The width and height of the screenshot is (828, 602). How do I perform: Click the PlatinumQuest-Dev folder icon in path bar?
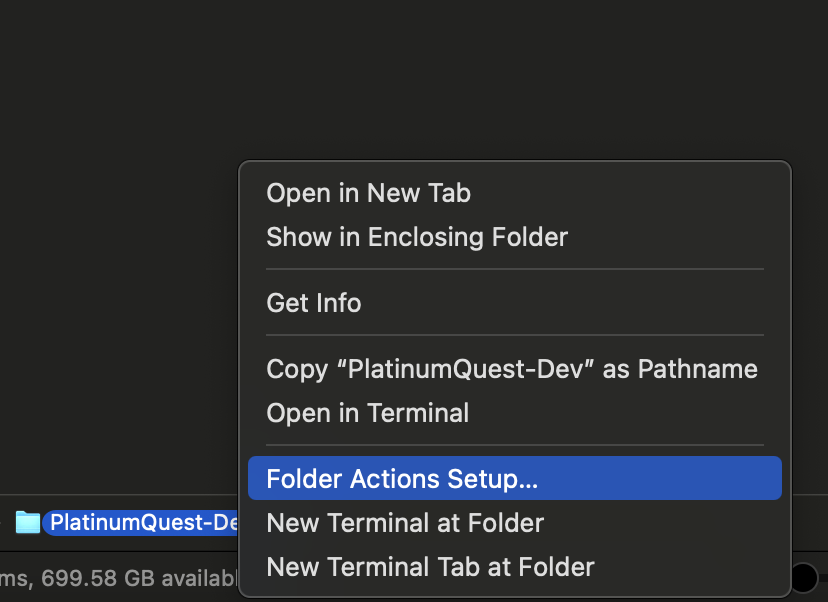pyautogui.click(x=28, y=522)
